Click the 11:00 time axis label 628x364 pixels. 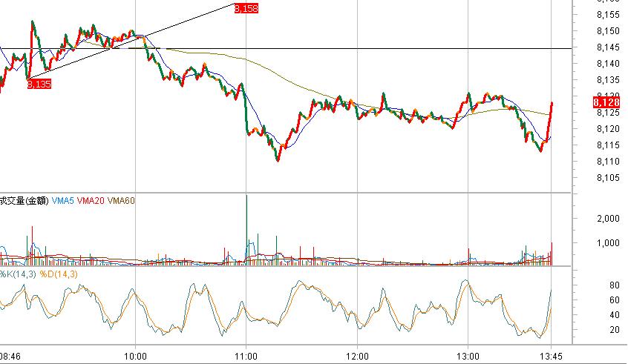click(246, 356)
